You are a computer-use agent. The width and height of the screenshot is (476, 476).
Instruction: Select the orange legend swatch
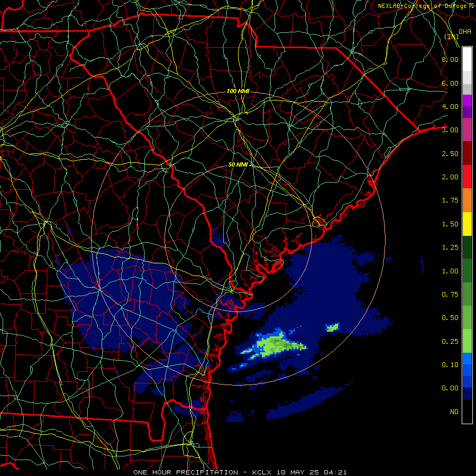point(467,200)
